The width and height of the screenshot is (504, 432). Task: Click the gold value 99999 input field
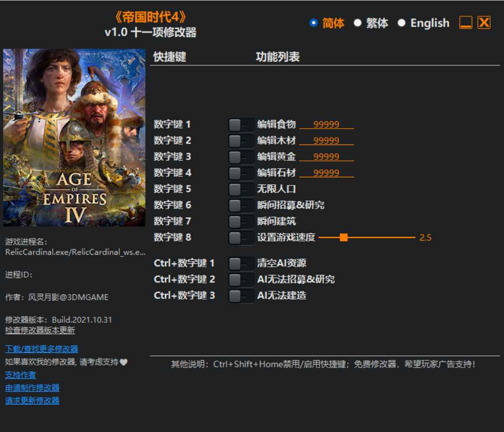point(326,157)
